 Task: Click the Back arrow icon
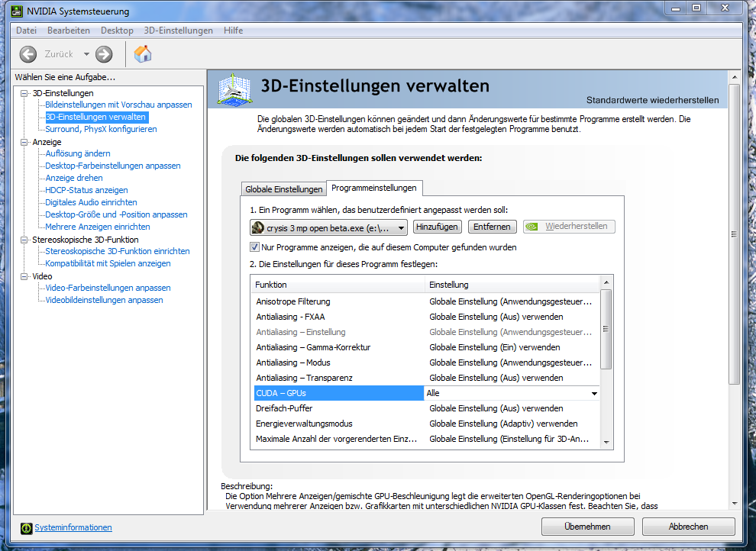pyautogui.click(x=28, y=54)
